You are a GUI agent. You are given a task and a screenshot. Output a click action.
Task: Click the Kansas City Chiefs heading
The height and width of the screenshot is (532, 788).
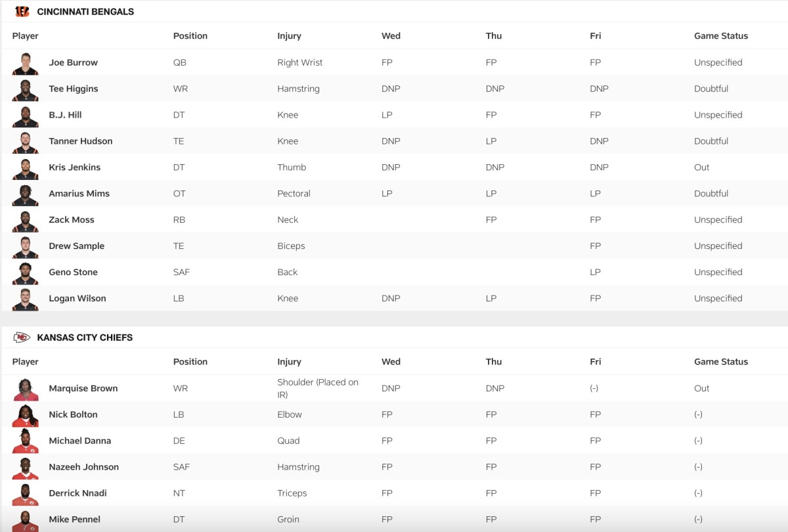[85, 338]
